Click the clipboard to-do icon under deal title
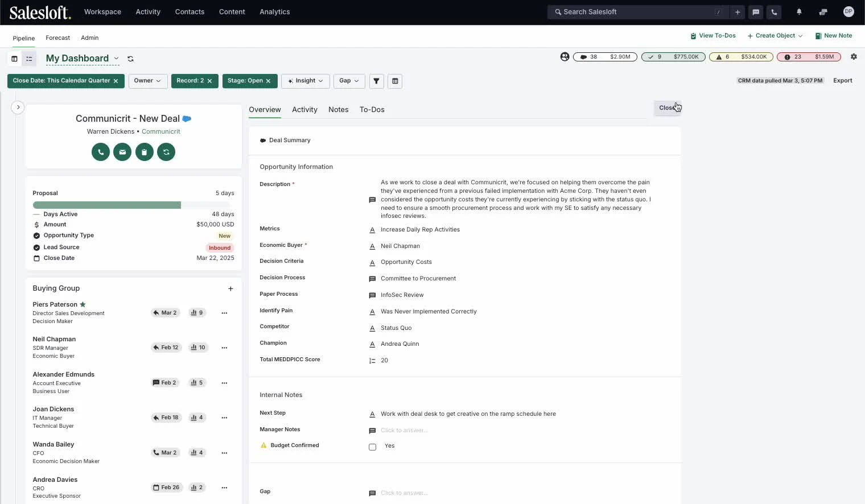 tap(145, 152)
